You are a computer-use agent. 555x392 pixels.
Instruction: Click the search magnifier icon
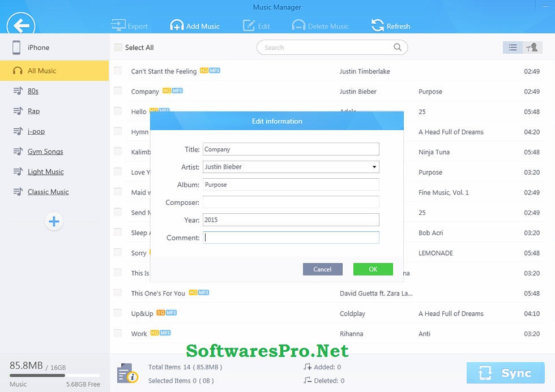tap(398, 48)
